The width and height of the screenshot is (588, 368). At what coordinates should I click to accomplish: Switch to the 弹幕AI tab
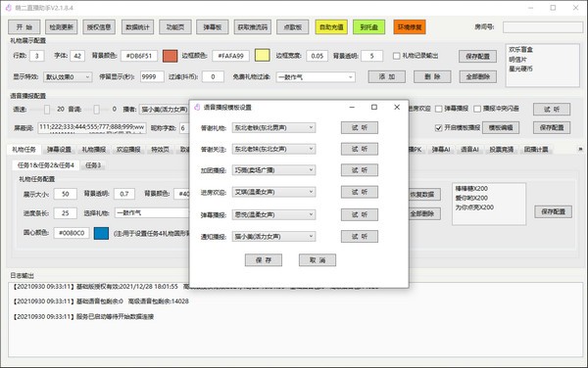(441, 150)
